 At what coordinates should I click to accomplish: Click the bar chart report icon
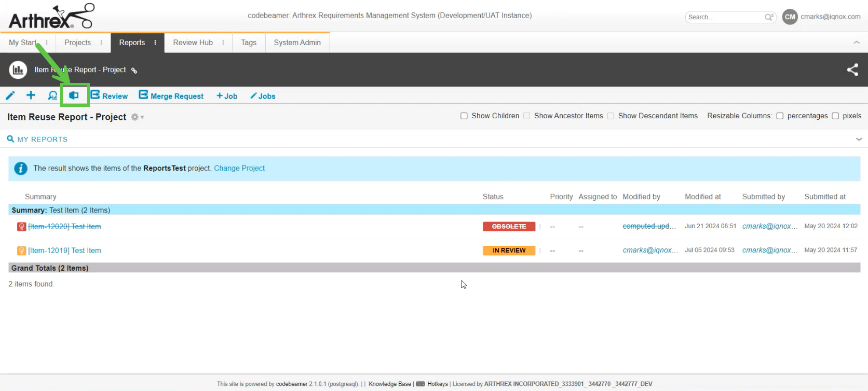(18, 69)
